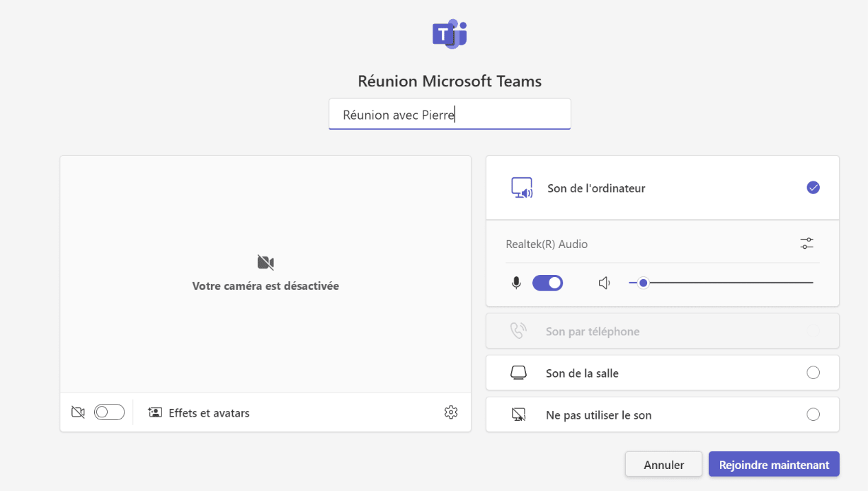
Task: Turn on the camera toggle
Action: (110, 412)
